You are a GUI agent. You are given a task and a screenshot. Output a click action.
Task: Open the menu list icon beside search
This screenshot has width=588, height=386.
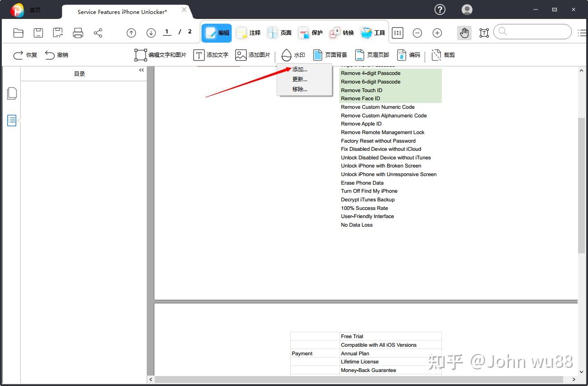click(x=582, y=33)
